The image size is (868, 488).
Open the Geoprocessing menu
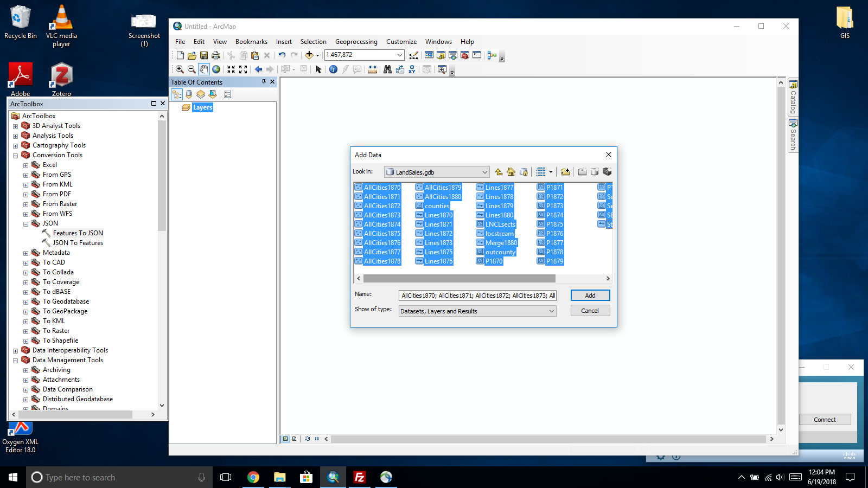pos(356,42)
